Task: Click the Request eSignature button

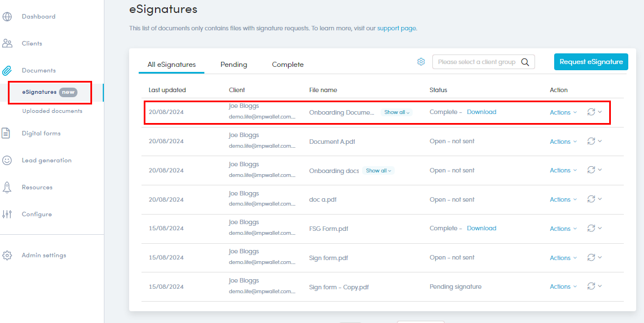Action: (x=591, y=62)
